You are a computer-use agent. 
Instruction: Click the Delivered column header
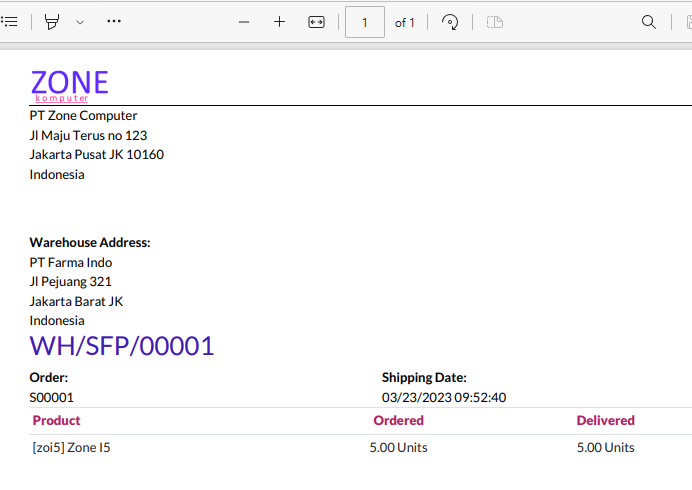[606, 420]
